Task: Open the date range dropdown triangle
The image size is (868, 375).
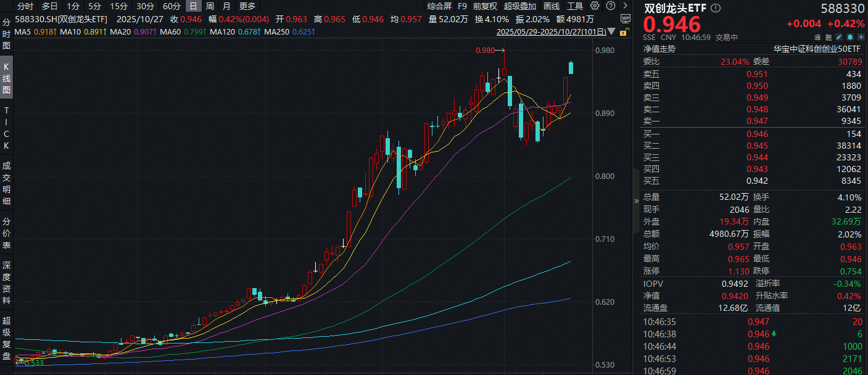Action: (611, 31)
